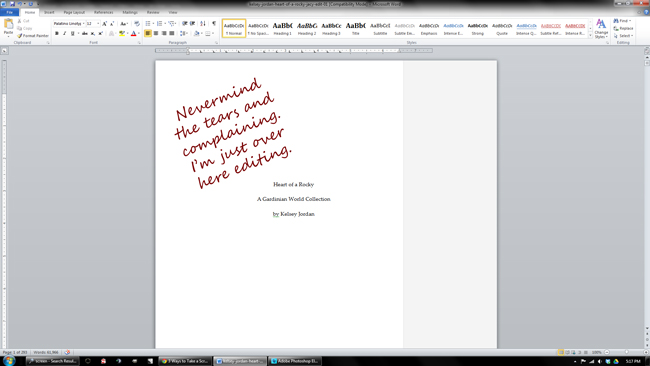Clear formatting with the eraser icon

click(x=137, y=24)
